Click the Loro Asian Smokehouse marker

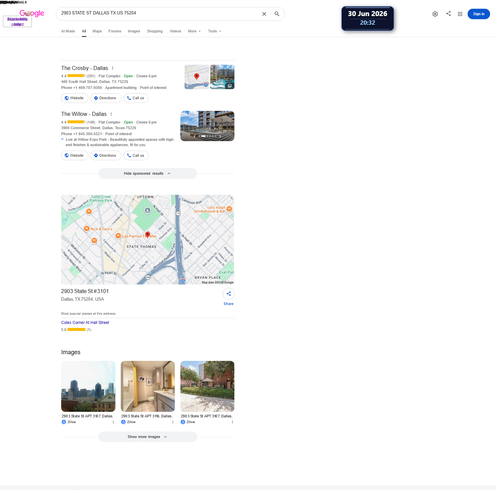[x=229, y=209]
